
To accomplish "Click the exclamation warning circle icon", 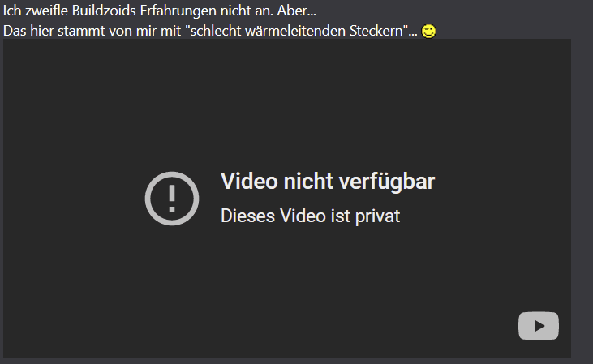I will point(172,199).
